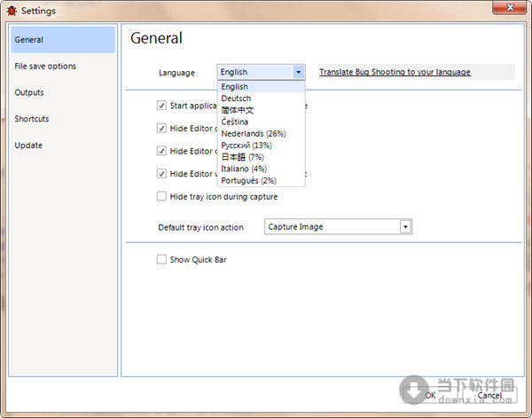Select Italiano (4%) from the dropdown list

pyautogui.click(x=243, y=169)
